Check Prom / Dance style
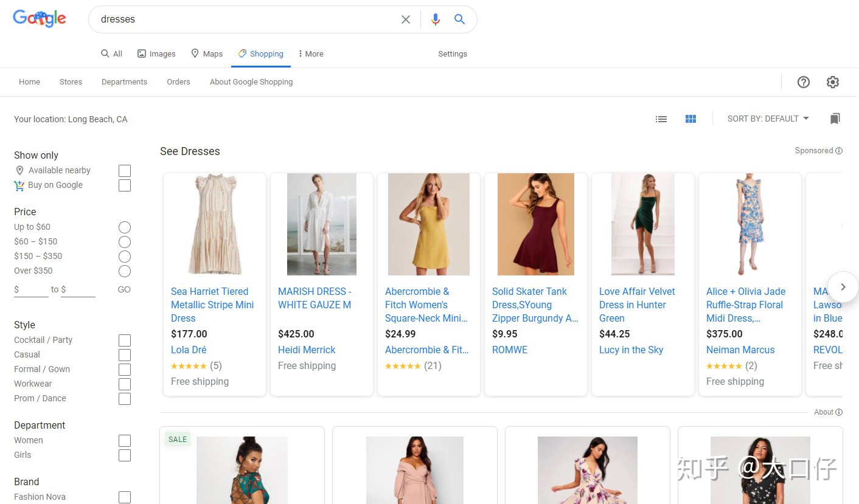 point(125,399)
